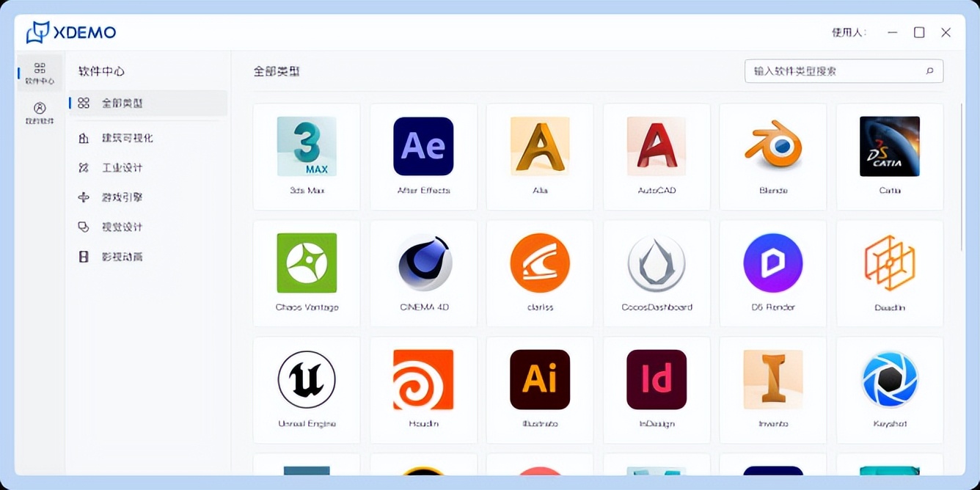Click the CINEMA 4D icon

click(423, 263)
